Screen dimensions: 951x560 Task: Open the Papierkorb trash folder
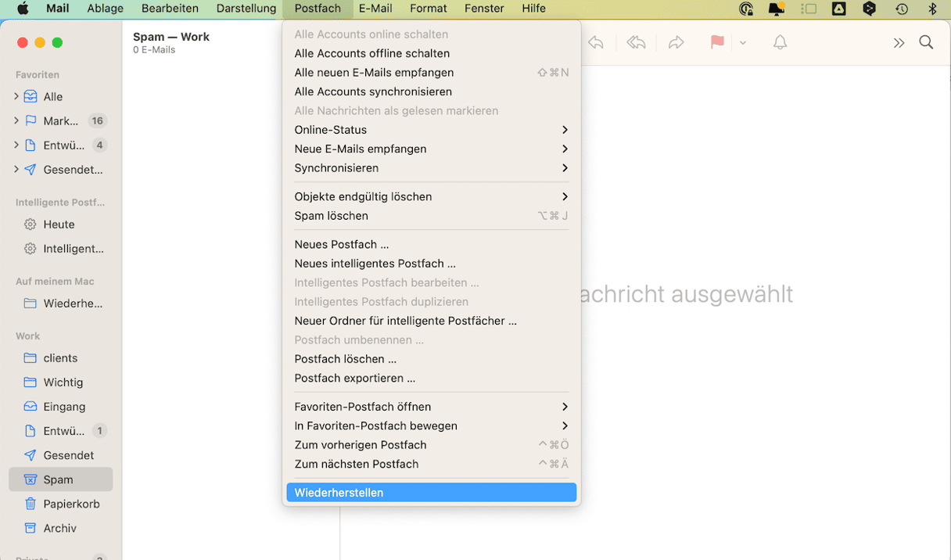(x=71, y=504)
